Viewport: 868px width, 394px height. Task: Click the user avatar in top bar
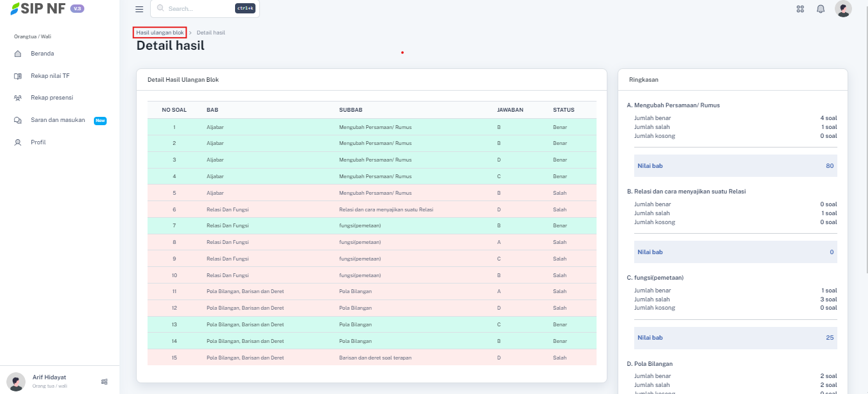[843, 9]
